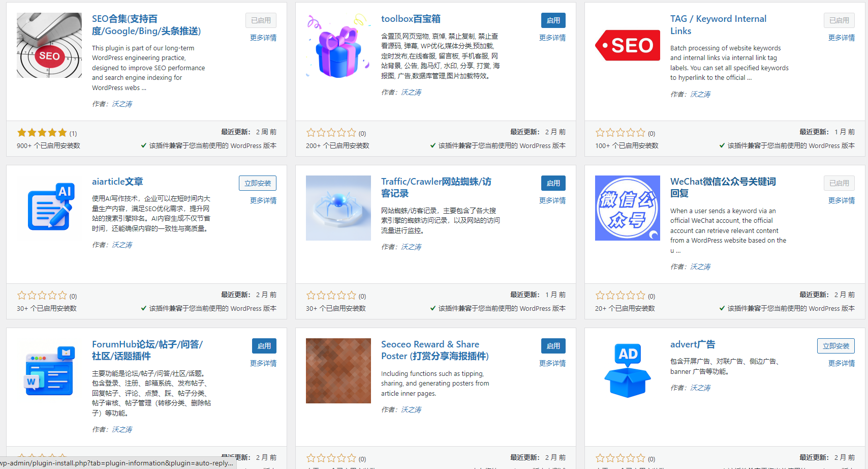Click "200+ 个已启用安装数" text
Screen dimensions: 868x469
click(337, 145)
